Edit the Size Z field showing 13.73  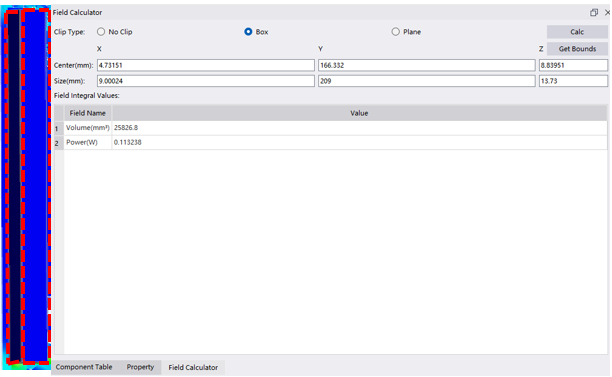(573, 81)
